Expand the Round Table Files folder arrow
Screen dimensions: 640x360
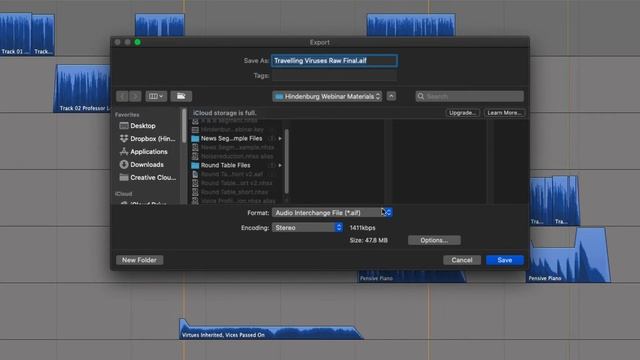pyautogui.click(x=280, y=165)
